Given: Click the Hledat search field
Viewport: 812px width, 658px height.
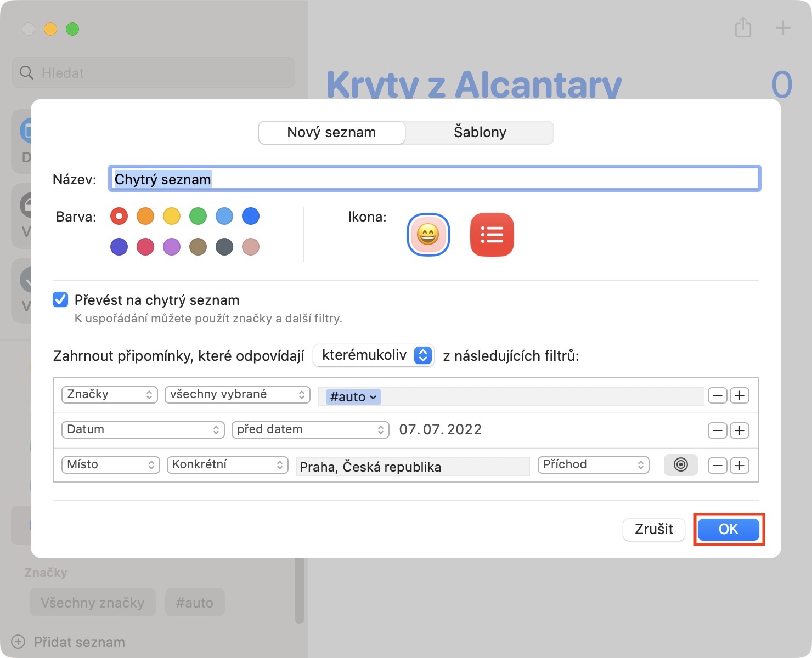Looking at the screenshot, I should click(x=154, y=73).
